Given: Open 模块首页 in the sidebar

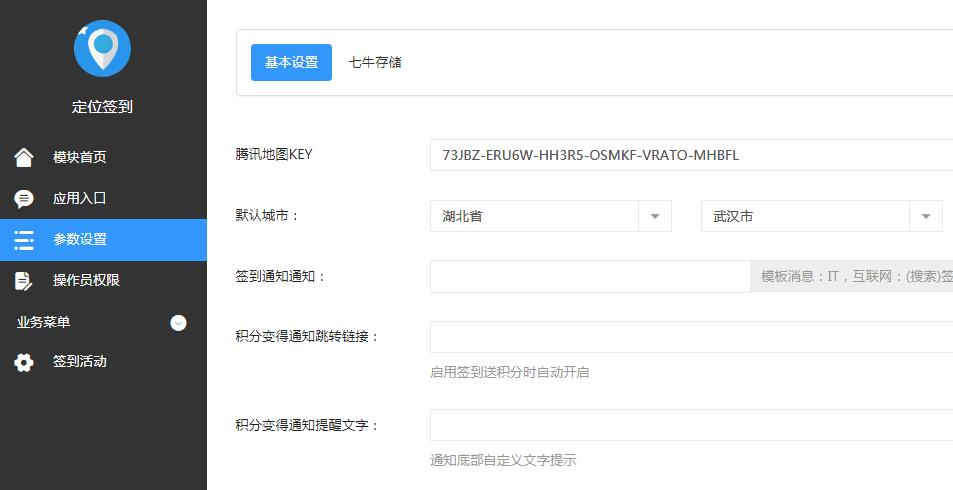Looking at the screenshot, I should point(80,157).
